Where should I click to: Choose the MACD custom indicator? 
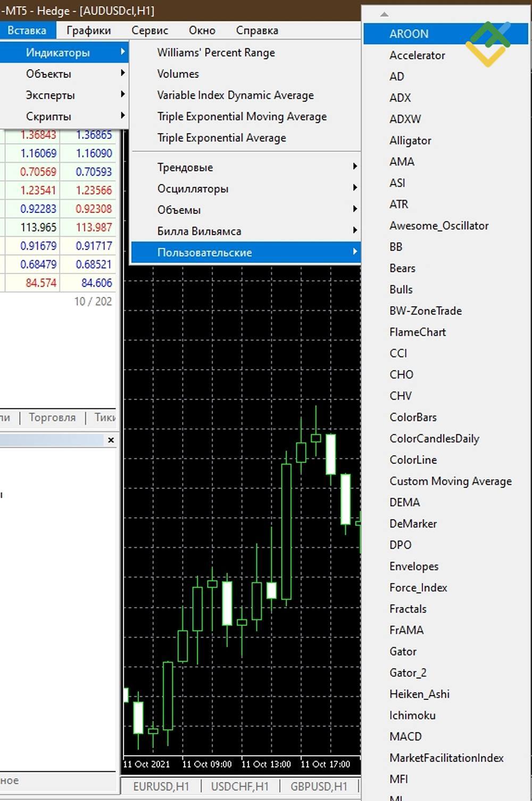[x=446, y=736]
